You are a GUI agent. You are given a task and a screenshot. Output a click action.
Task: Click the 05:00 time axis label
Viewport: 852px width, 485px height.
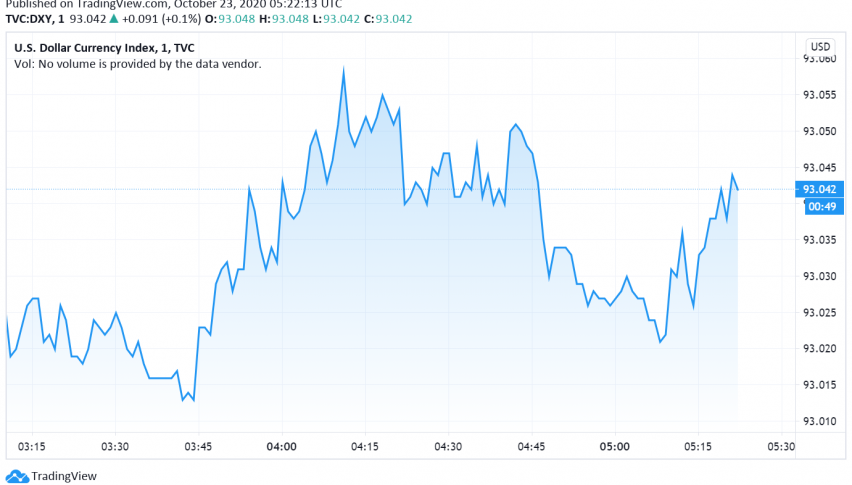(x=615, y=447)
